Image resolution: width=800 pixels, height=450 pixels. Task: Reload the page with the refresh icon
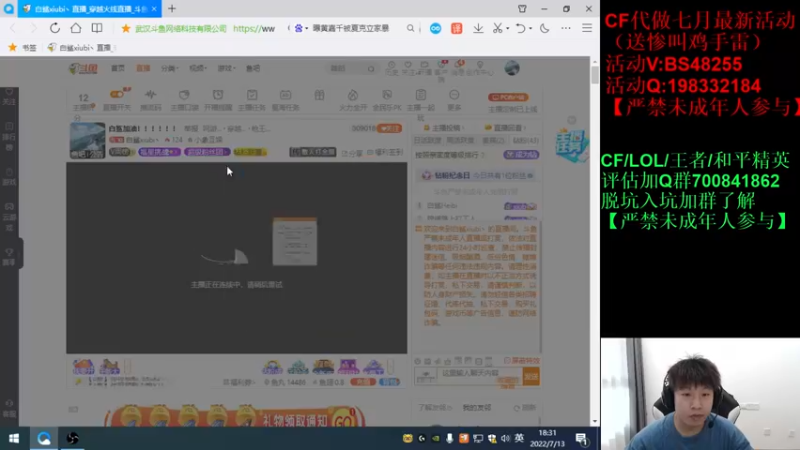click(55, 28)
